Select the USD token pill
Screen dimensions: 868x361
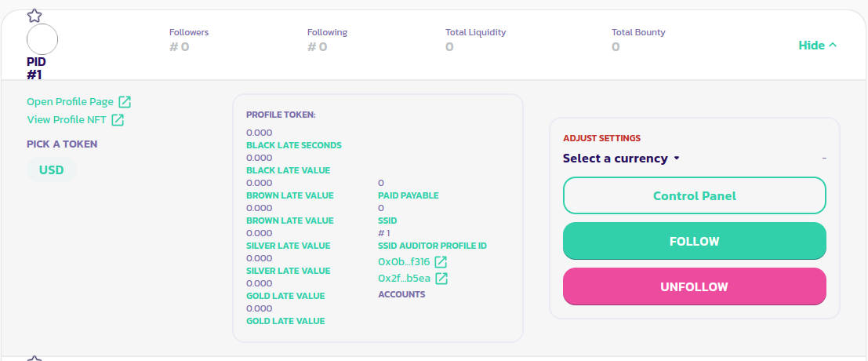52,170
